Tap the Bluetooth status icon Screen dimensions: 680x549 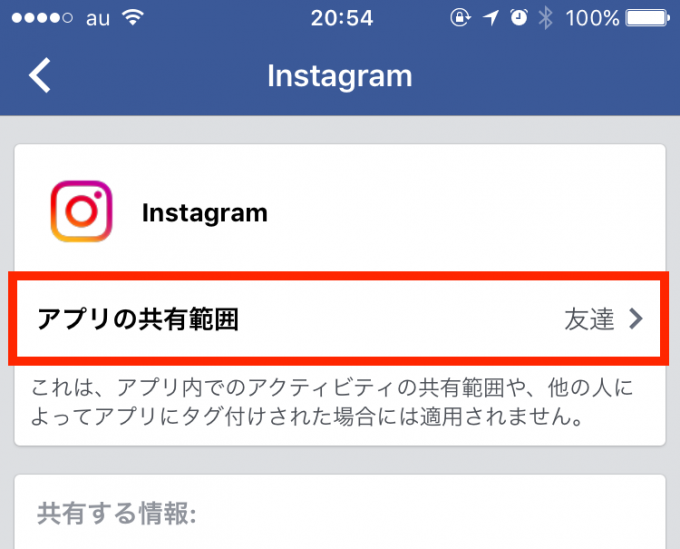pyautogui.click(x=545, y=18)
